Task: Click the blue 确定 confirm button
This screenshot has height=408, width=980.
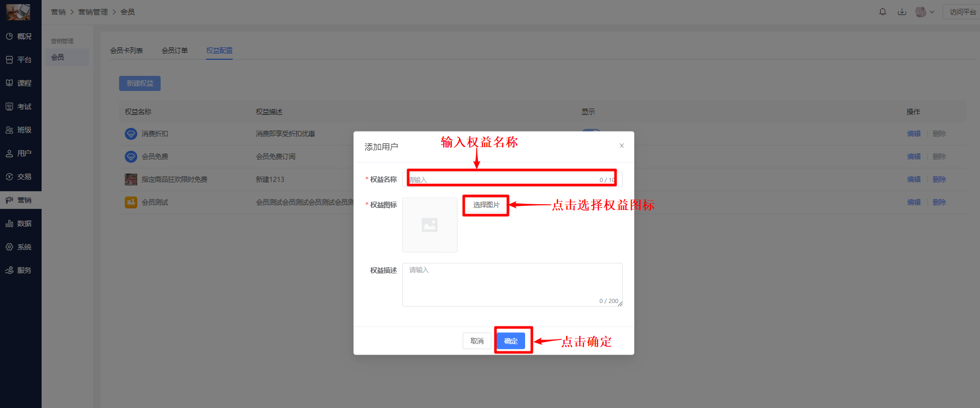Action: click(511, 341)
